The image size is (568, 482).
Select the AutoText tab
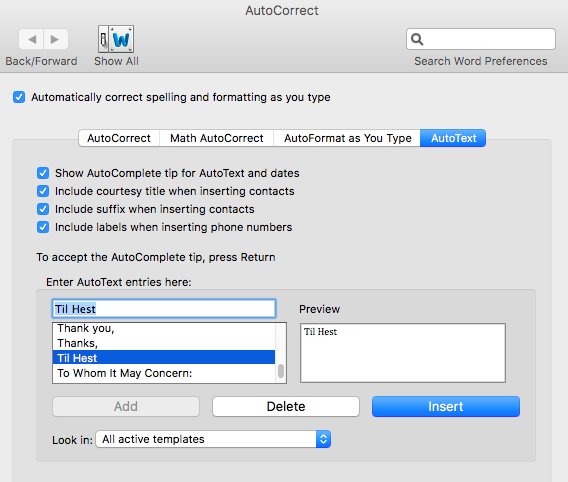(453, 138)
